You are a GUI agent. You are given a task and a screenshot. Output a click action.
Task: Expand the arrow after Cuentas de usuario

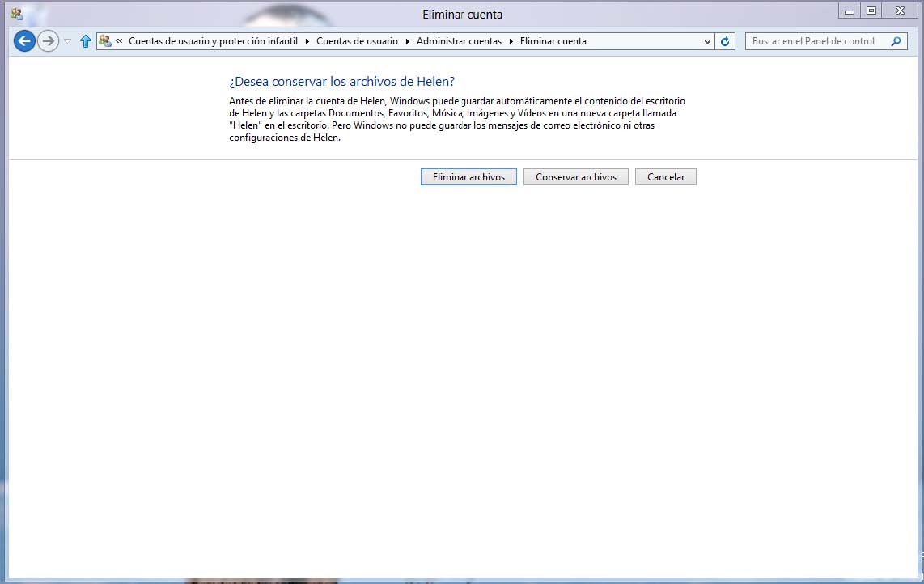point(407,41)
